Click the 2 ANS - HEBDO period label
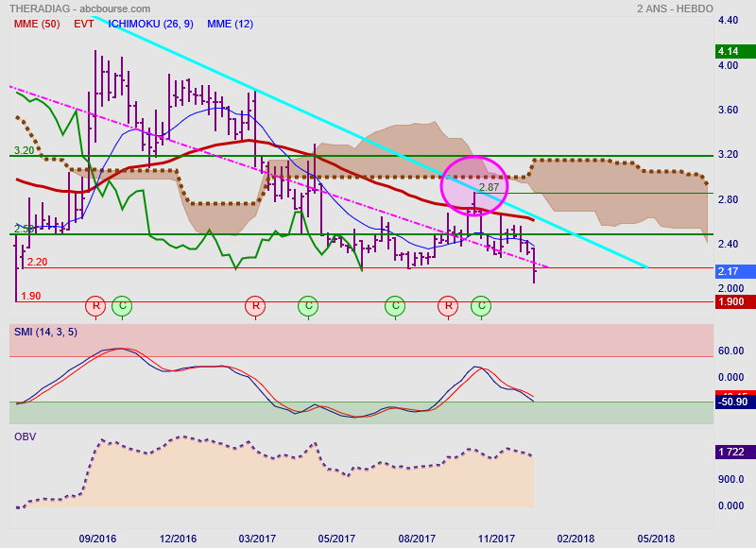This screenshot has height=548, width=756. tap(675, 9)
